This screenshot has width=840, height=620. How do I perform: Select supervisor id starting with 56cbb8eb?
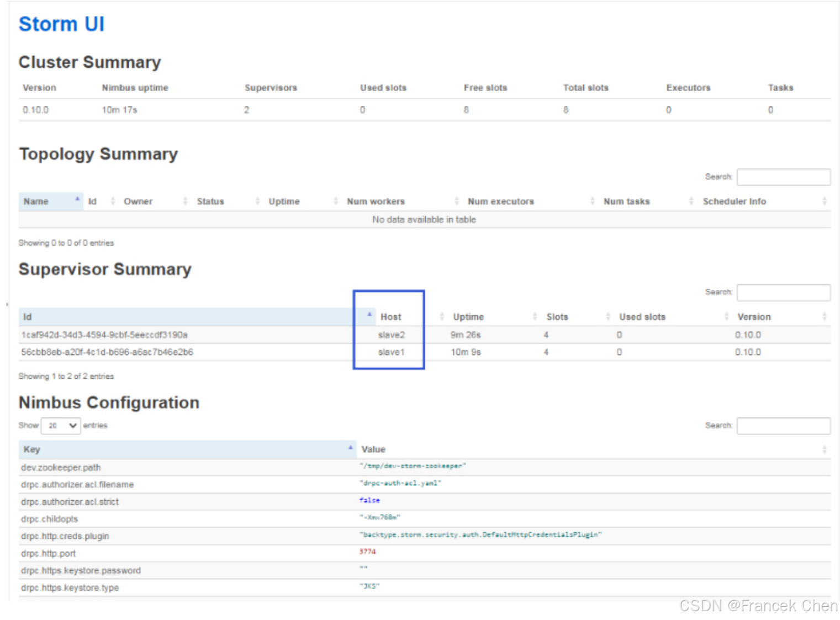click(107, 352)
